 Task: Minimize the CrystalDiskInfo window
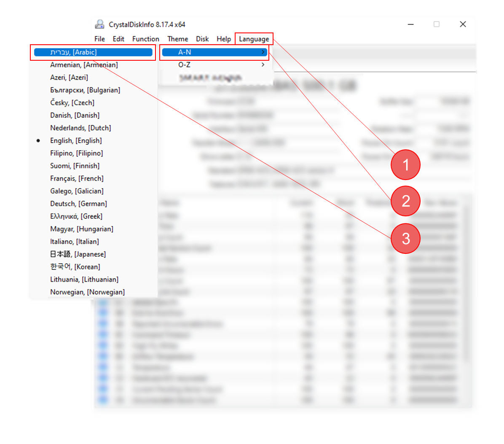tap(410, 24)
